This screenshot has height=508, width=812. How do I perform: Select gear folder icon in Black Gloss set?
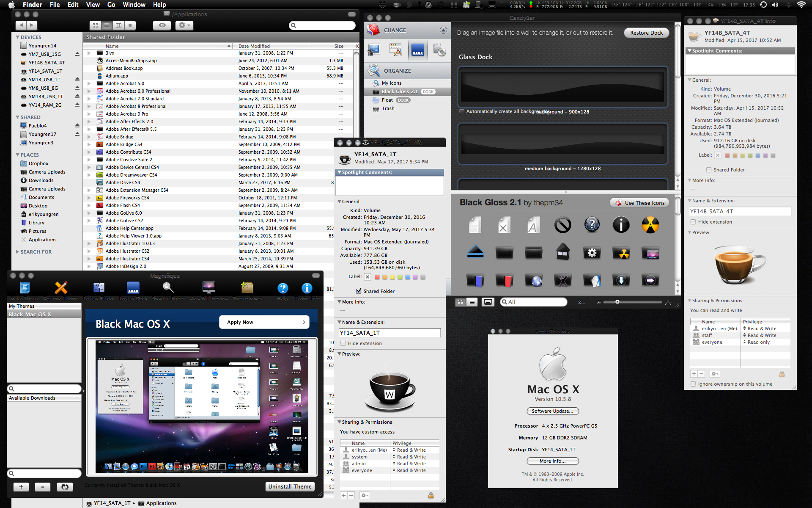(x=592, y=253)
